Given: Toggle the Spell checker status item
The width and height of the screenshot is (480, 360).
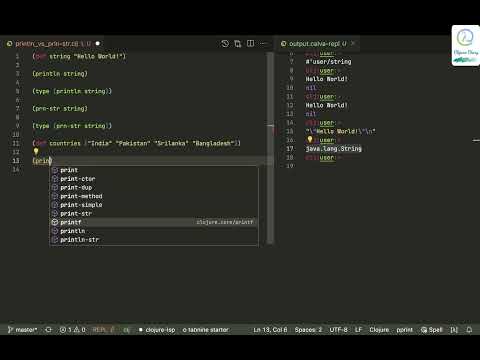Looking at the screenshot, I should (432, 330).
